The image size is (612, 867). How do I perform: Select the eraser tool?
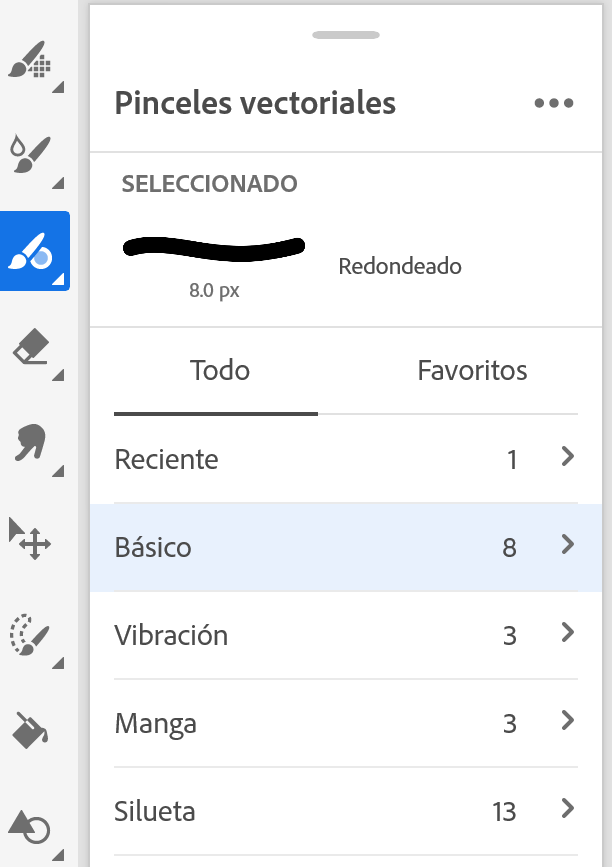pyautogui.click(x=32, y=349)
